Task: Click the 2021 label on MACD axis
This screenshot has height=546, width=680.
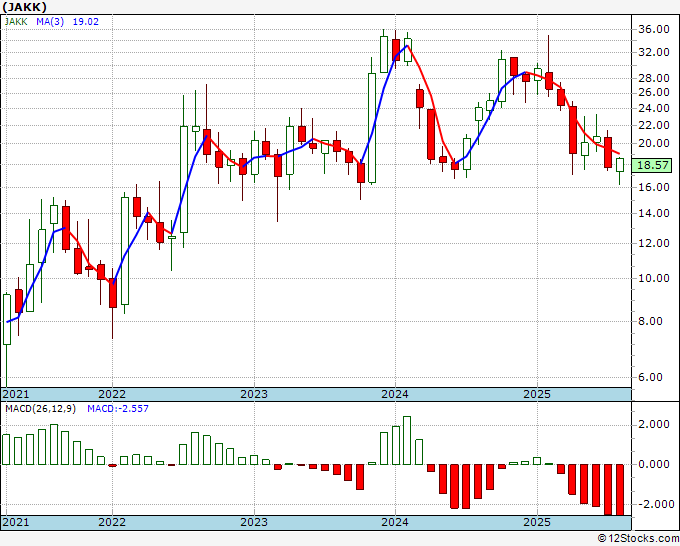Action: click(x=16, y=522)
